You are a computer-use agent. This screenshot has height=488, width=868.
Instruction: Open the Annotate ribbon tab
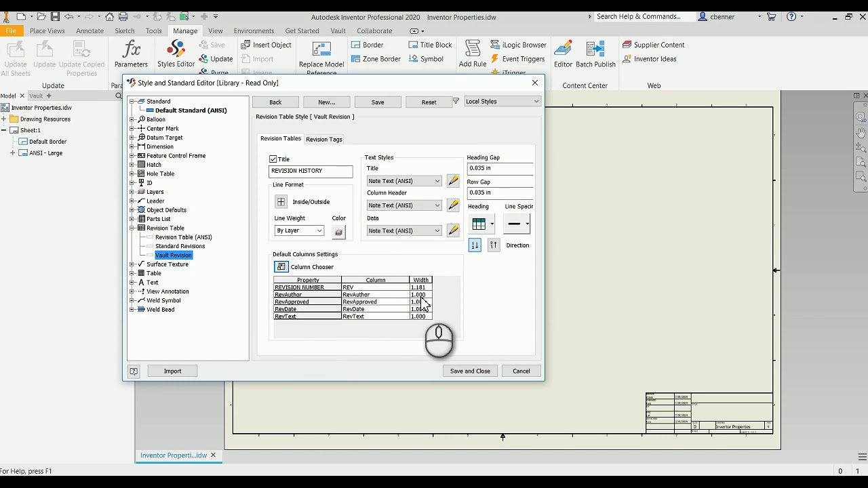click(x=90, y=30)
